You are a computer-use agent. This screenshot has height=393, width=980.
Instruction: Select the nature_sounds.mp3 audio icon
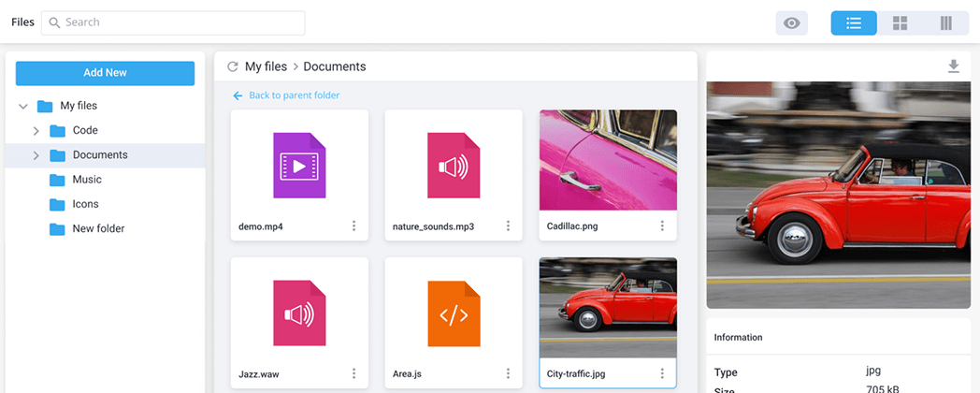click(454, 166)
